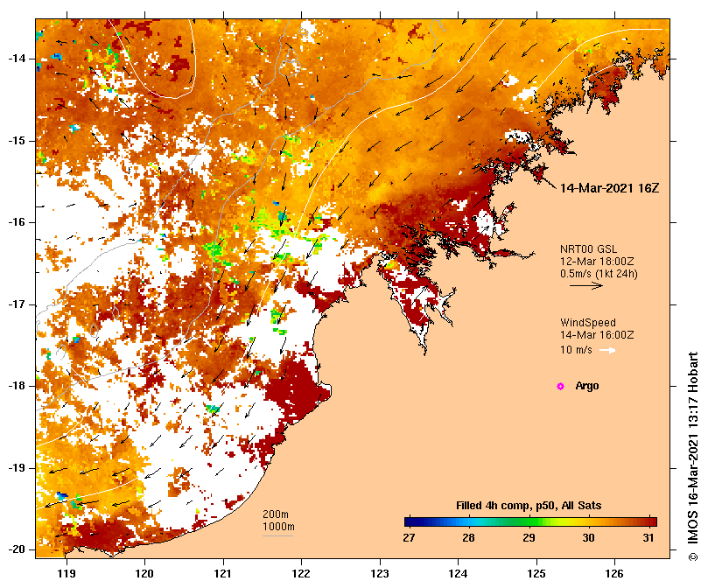
Task: Click latitude axis label '-19'
Action: (x=17, y=468)
